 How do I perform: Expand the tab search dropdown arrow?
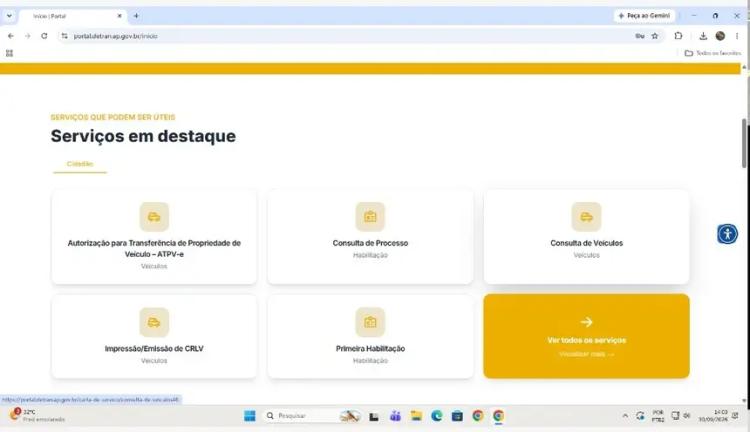(x=9, y=16)
